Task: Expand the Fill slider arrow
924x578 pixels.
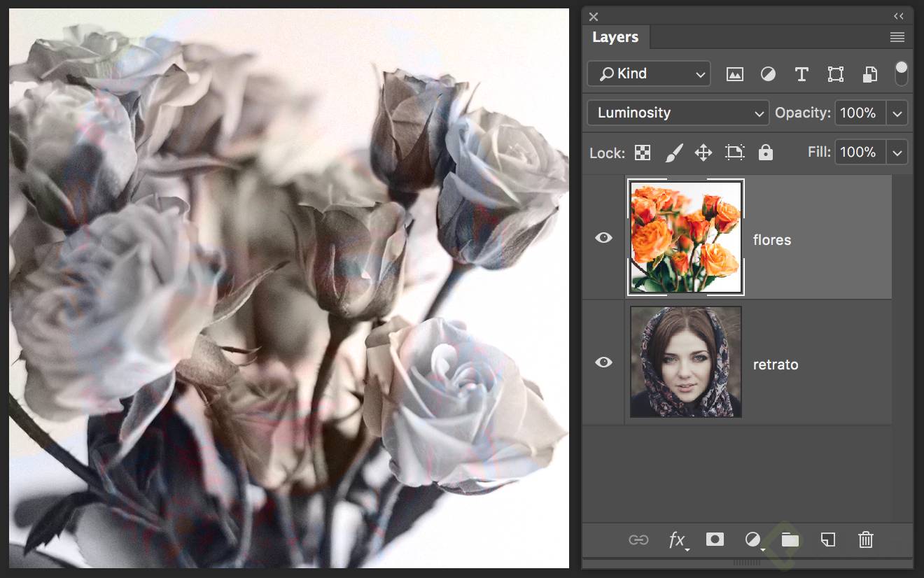Action: click(897, 152)
